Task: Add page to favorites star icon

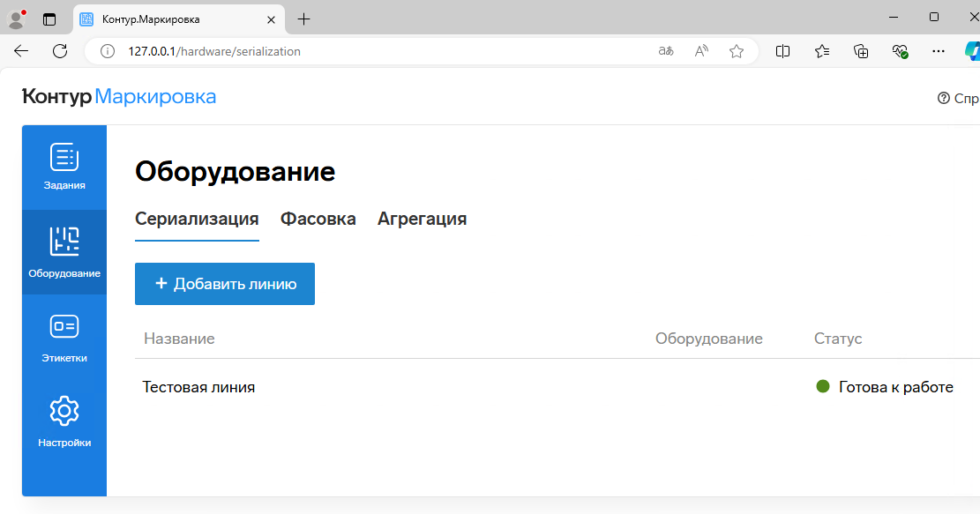Action: (x=737, y=51)
